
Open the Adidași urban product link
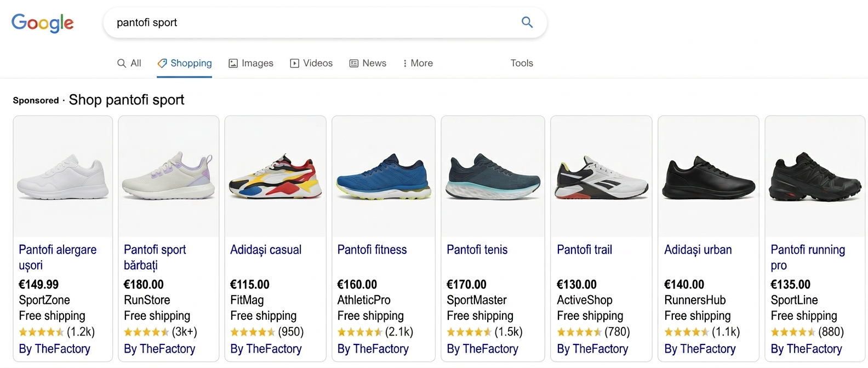coord(698,250)
